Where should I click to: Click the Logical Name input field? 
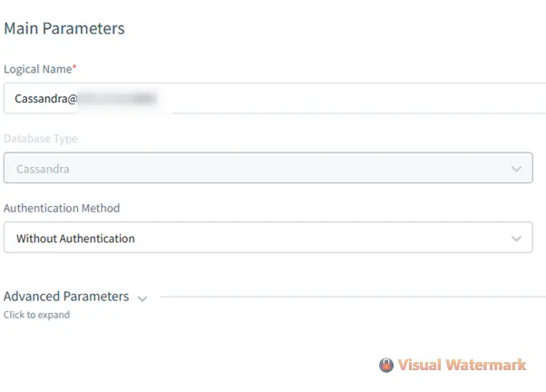pyautogui.click(x=275, y=98)
